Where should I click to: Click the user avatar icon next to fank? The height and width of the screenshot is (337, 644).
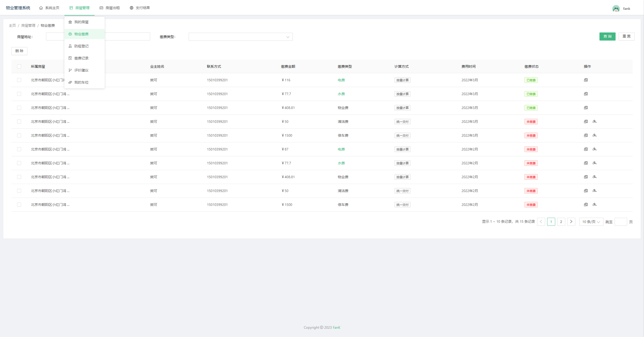tap(616, 9)
